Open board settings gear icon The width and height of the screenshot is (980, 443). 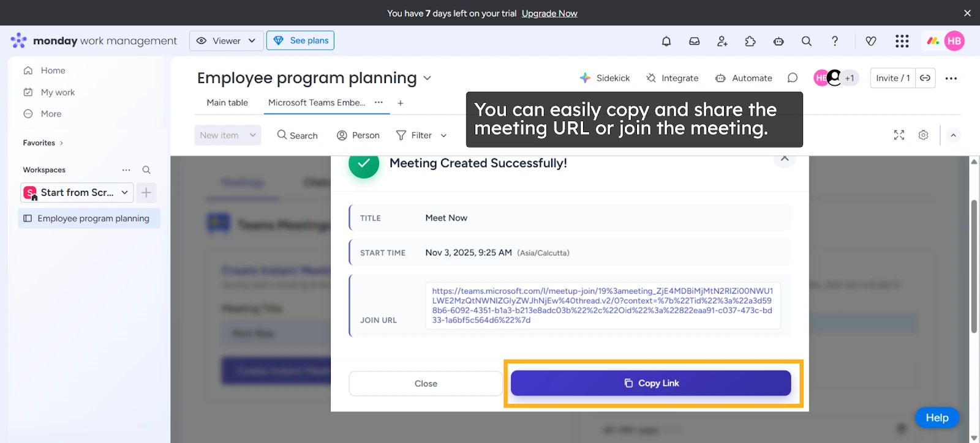923,135
